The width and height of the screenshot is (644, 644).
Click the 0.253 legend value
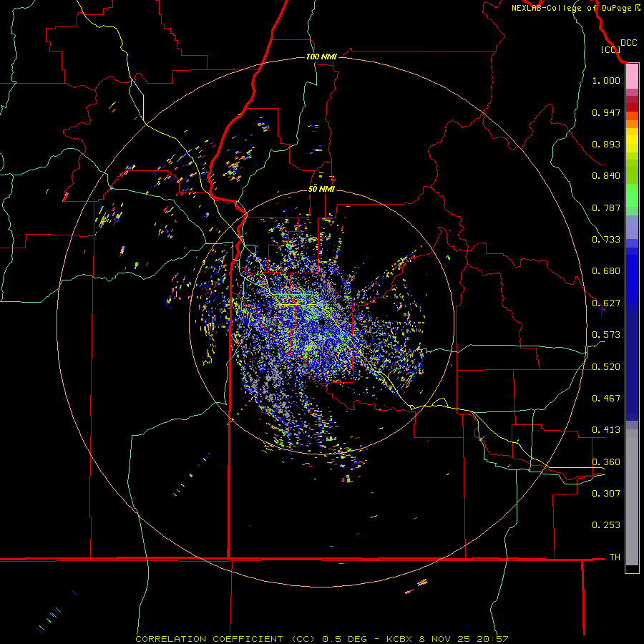606,525
